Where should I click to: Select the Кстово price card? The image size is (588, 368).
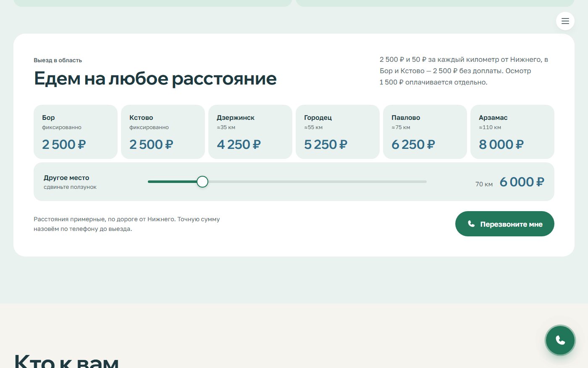click(163, 132)
